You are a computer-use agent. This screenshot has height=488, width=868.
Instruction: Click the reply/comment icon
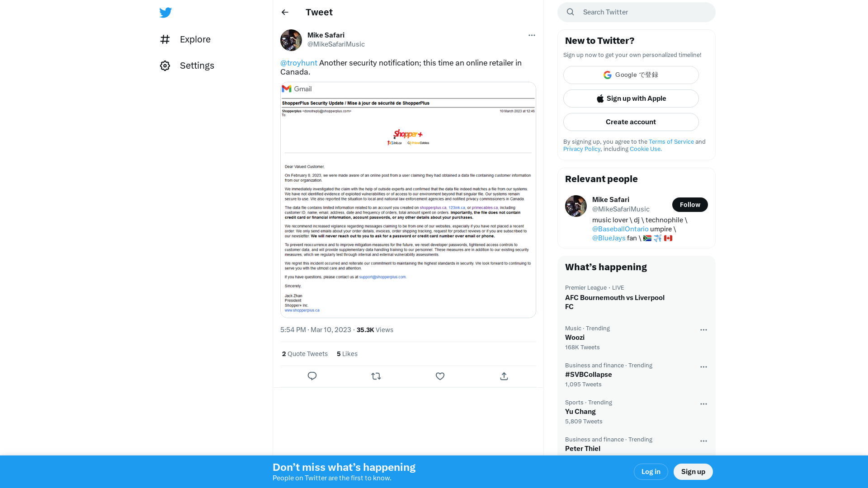point(312,376)
